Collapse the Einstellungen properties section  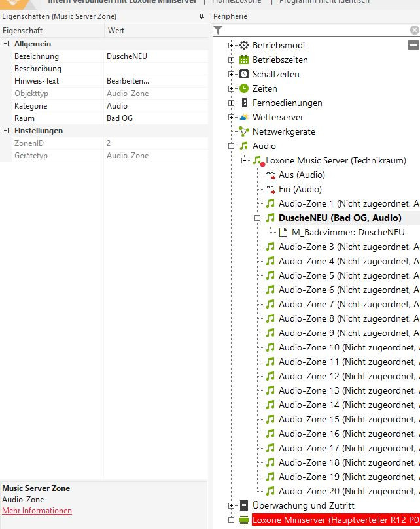coord(6,131)
